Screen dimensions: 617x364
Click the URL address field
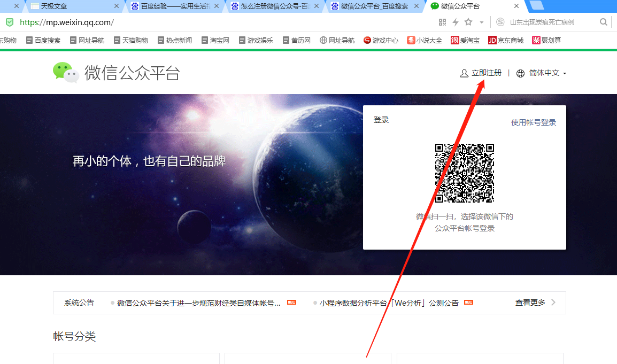point(214,22)
